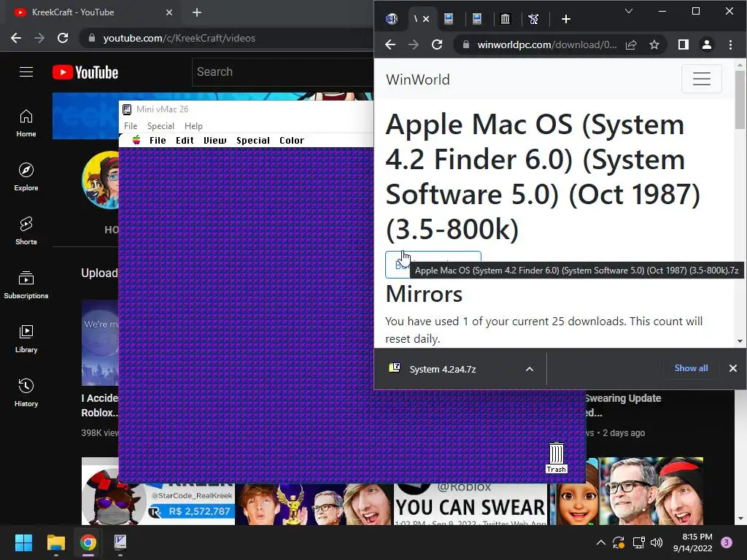
Task: Click the WinWorld site title link
Action: click(x=417, y=79)
